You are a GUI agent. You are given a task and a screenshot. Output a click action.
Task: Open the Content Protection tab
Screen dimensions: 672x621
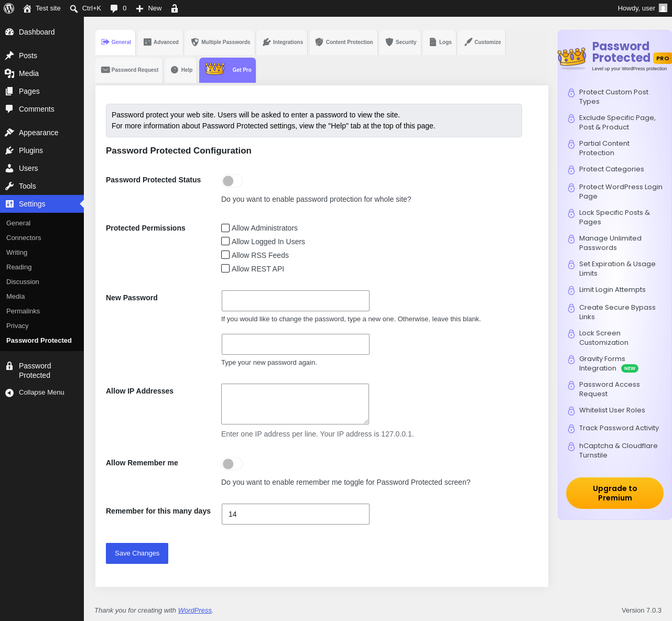344,42
